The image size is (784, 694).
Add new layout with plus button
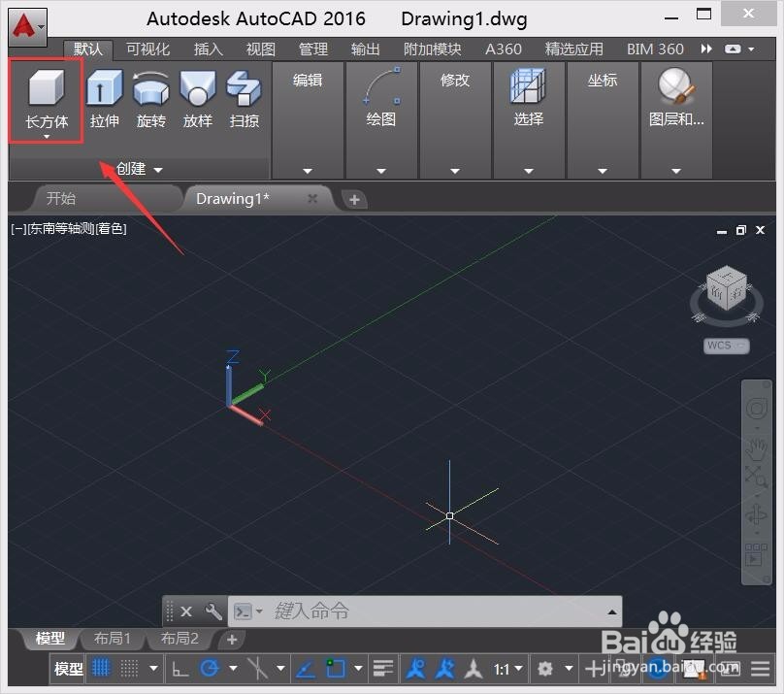tap(232, 639)
